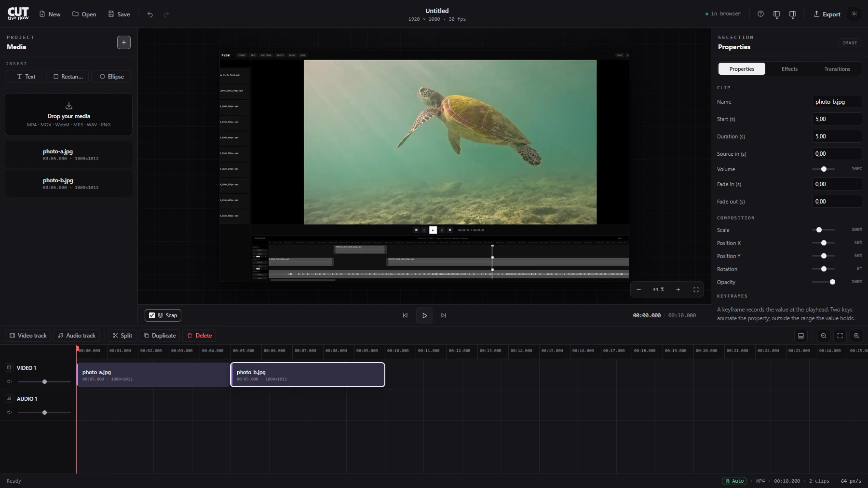Zoom out the preview with minus icon

[638, 289]
